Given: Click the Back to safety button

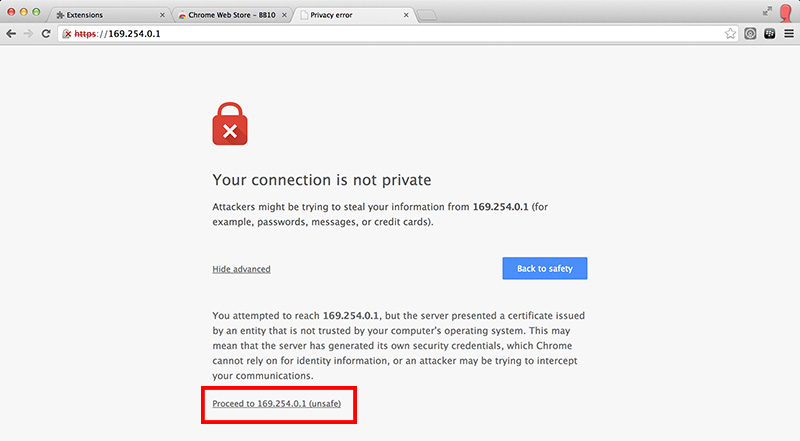Looking at the screenshot, I should tap(544, 268).
